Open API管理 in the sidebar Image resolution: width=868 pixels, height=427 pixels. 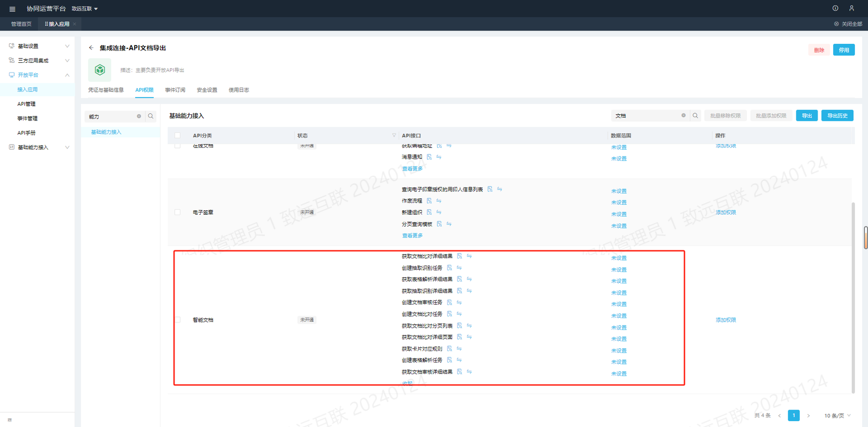[x=27, y=104]
